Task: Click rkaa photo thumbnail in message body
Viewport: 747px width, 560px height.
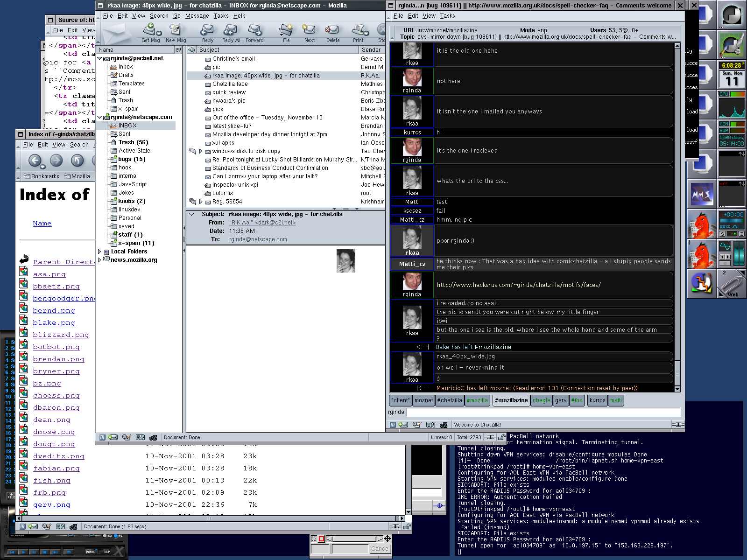Action: (x=346, y=261)
